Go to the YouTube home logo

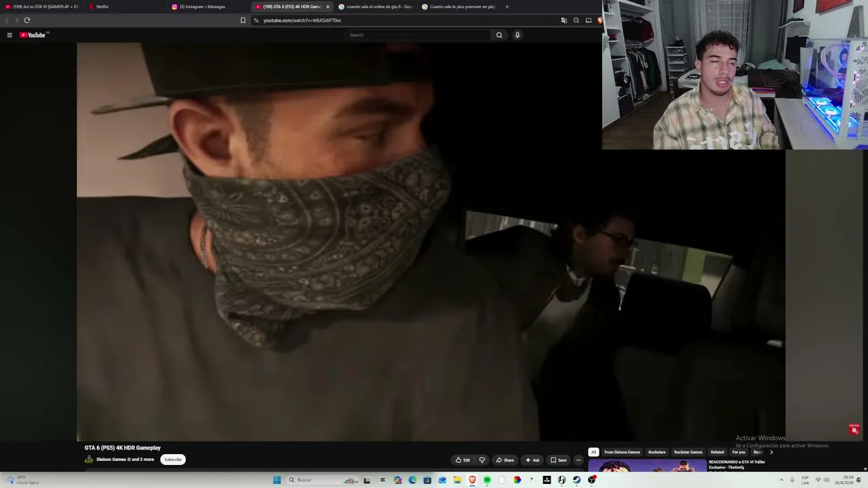coord(33,35)
